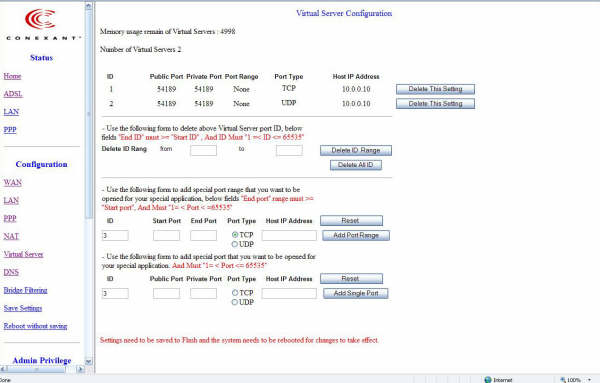
Task: Click the Memory usage remain text
Action: 168,32
